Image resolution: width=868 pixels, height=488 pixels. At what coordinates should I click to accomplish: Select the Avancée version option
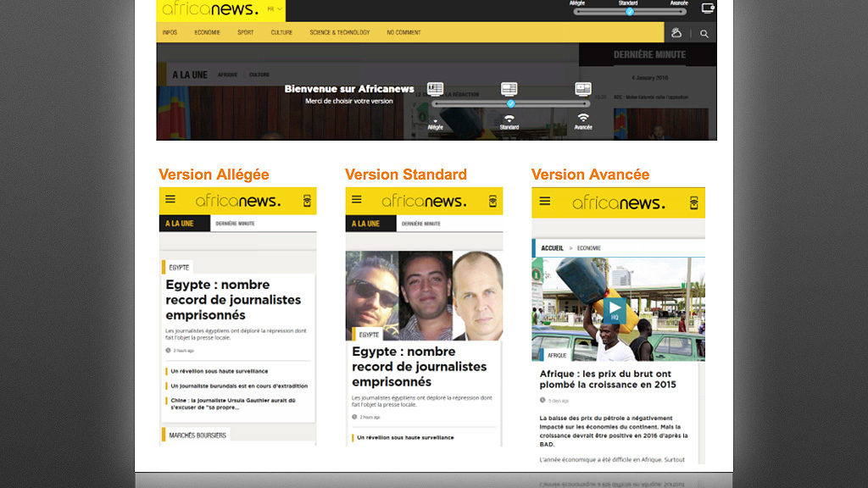point(583,127)
